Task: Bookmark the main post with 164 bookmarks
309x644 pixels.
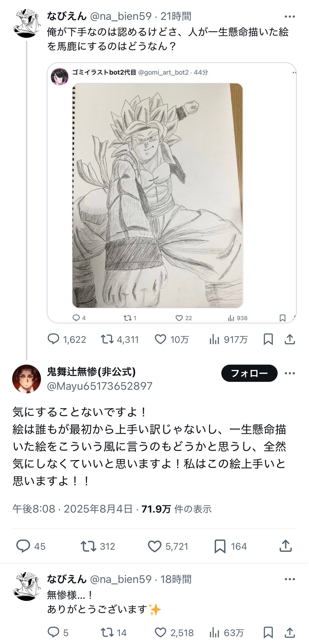Action: (x=220, y=546)
